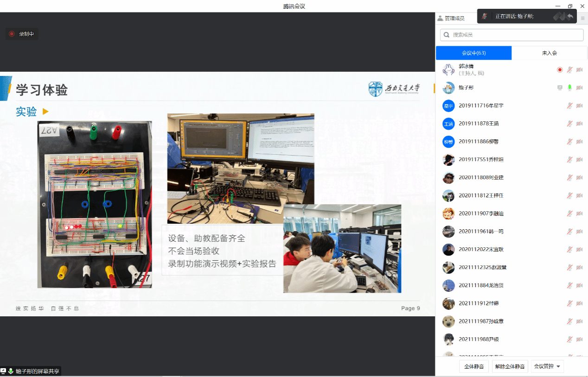588x377 pixels.
Task: Toggle the microphone of 2020111907李融迪
Action: (x=569, y=214)
